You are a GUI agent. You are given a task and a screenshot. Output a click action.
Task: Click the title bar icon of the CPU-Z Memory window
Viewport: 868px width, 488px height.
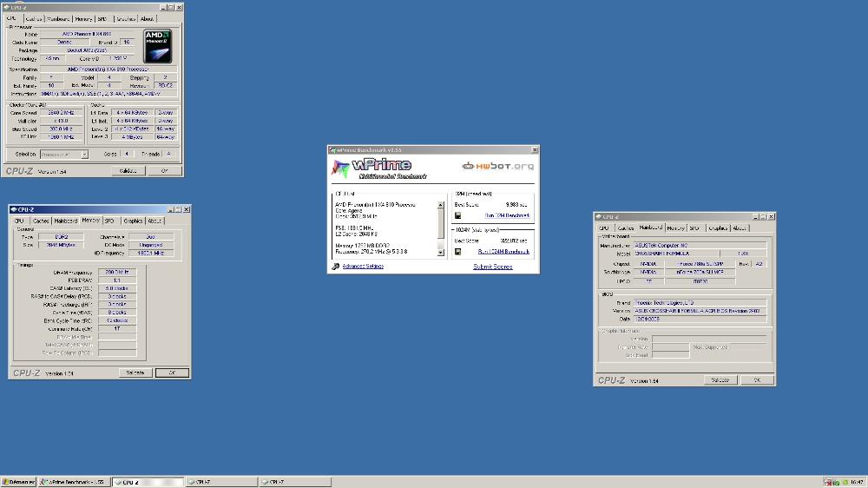[13, 209]
